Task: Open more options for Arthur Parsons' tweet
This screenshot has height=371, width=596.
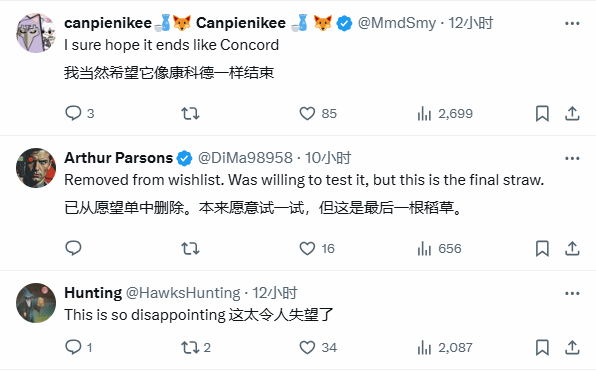Action: coord(572,159)
